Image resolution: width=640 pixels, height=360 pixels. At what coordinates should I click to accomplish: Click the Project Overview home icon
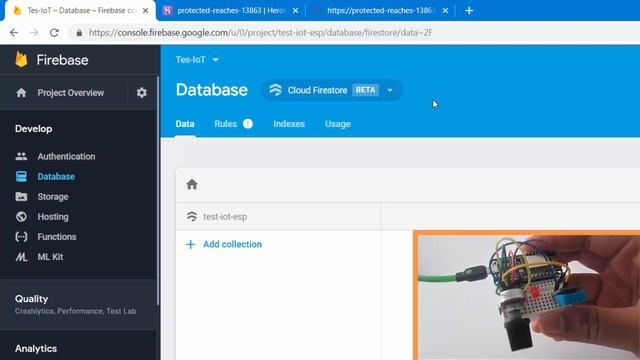tap(21, 93)
